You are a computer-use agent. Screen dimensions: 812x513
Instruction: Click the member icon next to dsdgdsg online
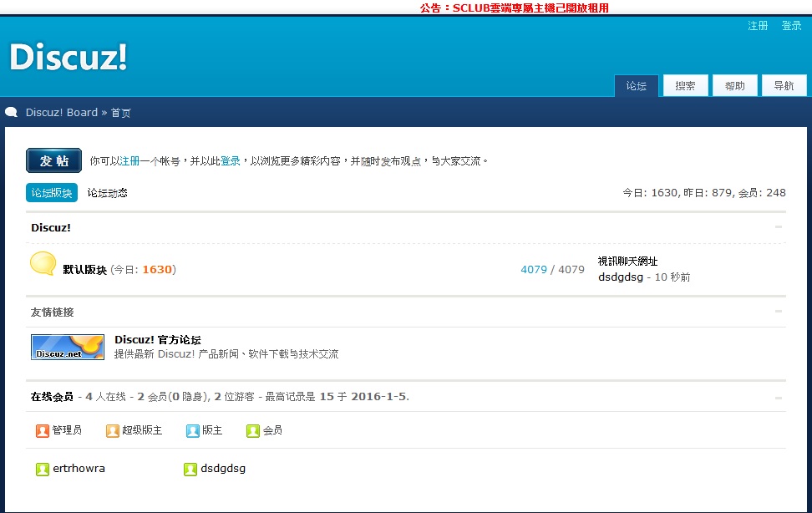click(190, 469)
